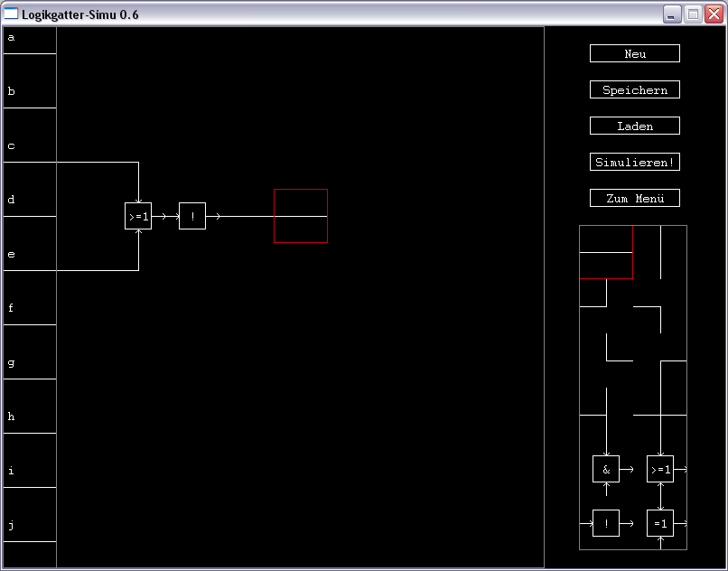Click the >=1 gate placed on canvas
This screenshot has height=571, width=728.
click(x=138, y=216)
